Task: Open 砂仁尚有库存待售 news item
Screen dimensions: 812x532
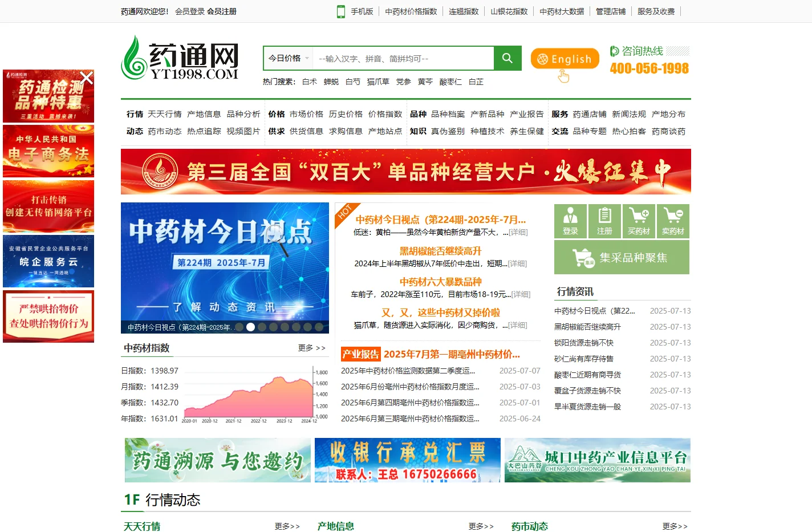Action: tap(584, 359)
